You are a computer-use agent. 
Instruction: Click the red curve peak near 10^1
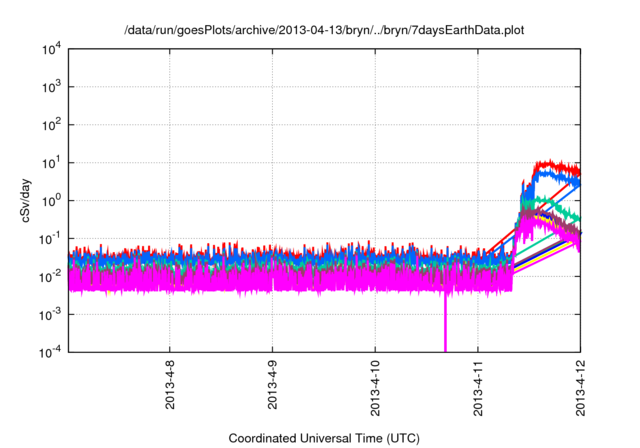pyautogui.click(x=549, y=164)
